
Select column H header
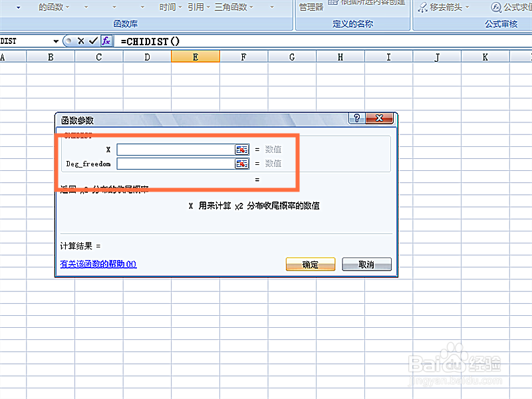click(340, 57)
